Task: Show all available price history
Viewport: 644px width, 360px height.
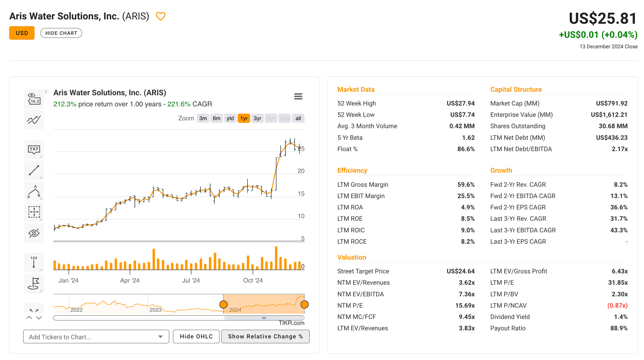Action: click(x=298, y=118)
